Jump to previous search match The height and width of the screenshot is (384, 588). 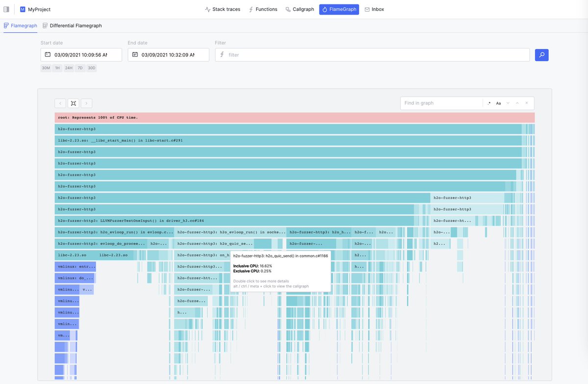(517, 103)
